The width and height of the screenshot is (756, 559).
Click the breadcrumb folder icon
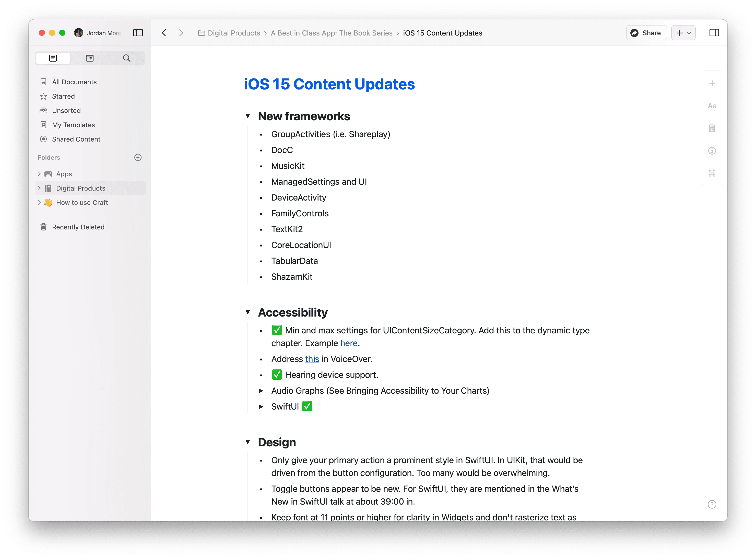[201, 33]
